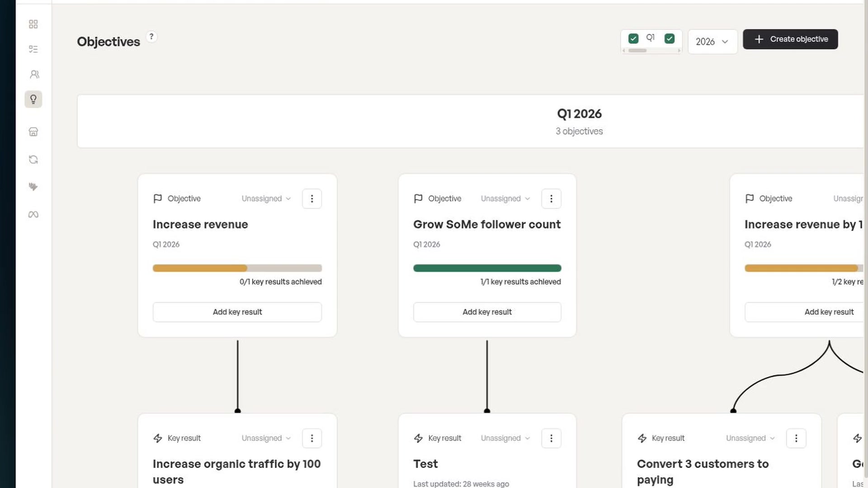Click the Create objective button

[x=790, y=39]
